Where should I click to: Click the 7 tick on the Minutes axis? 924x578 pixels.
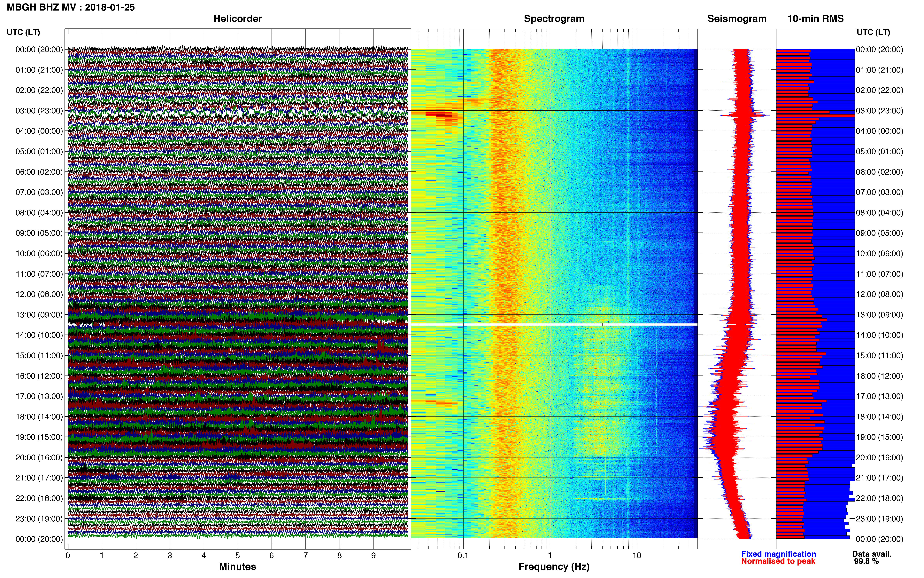pos(306,556)
